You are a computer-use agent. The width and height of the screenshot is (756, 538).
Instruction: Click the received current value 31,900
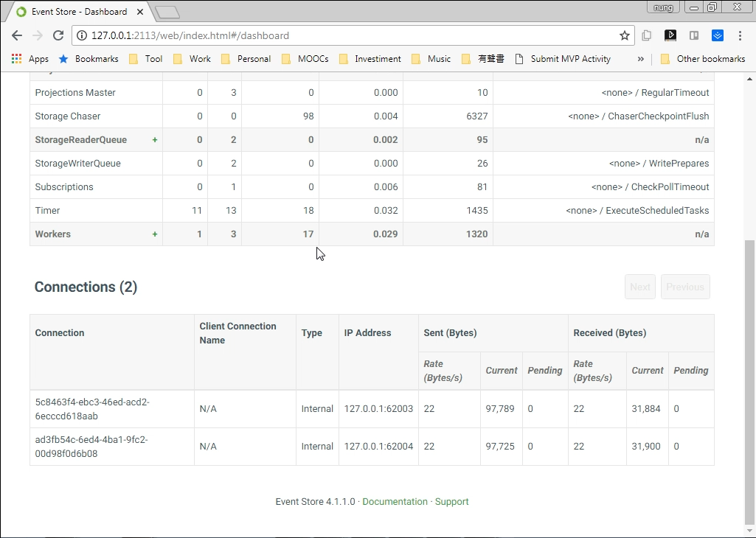646,447
